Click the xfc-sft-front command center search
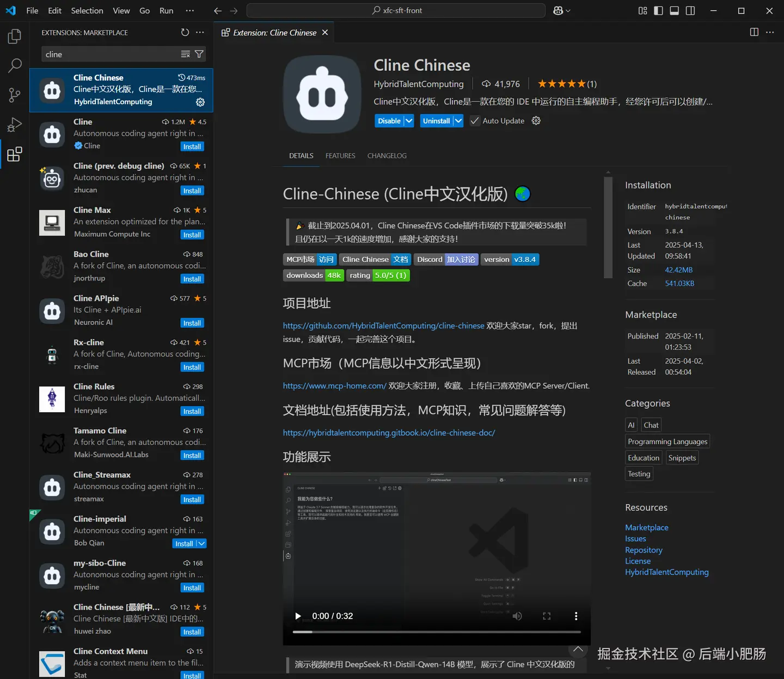 click(396, 11)
